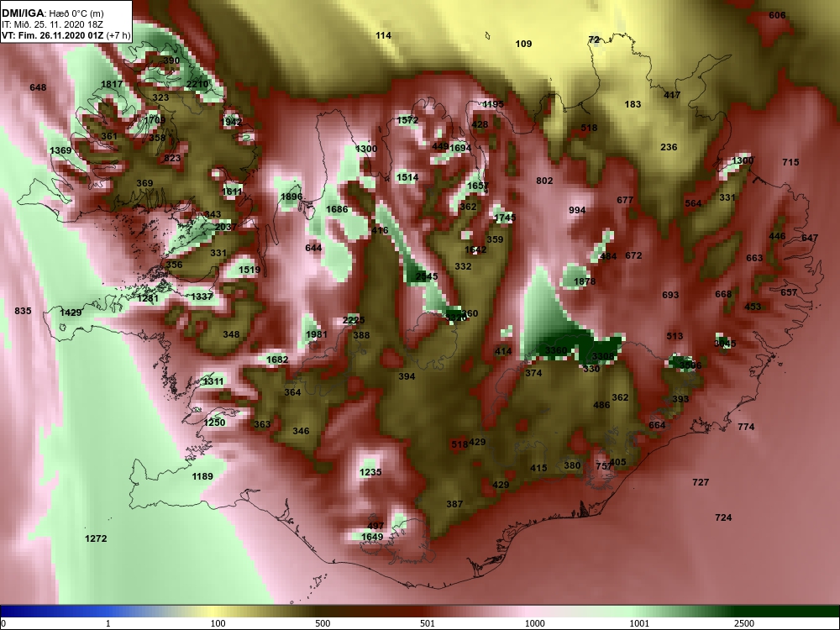Select the 1981 map value

[316, 334]
